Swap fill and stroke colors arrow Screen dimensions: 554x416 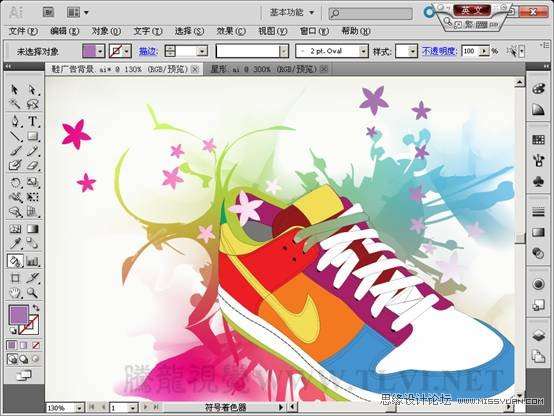36,308
